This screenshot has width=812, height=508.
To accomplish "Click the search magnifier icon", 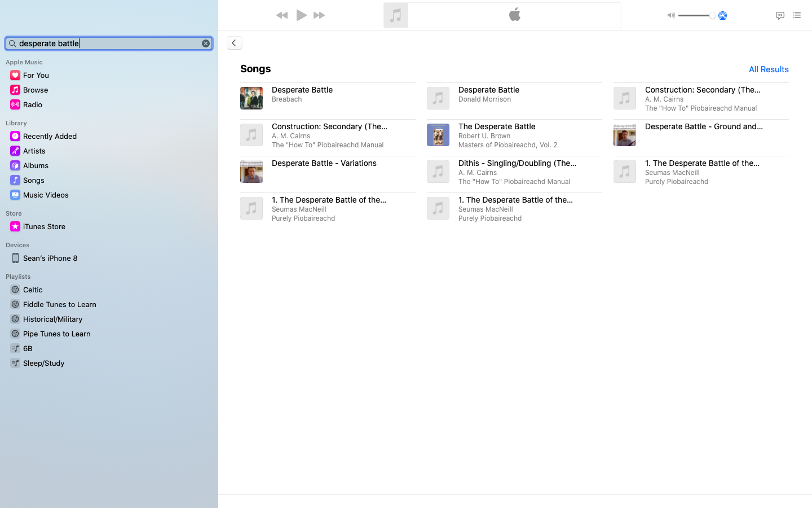I will point(12,43).
